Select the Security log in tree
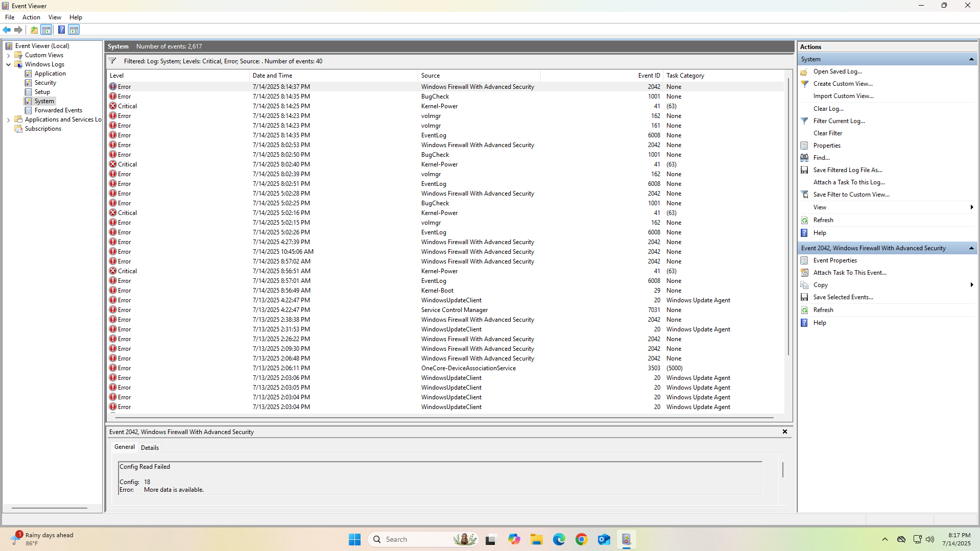Screen dimensions: 980x551 45,83
